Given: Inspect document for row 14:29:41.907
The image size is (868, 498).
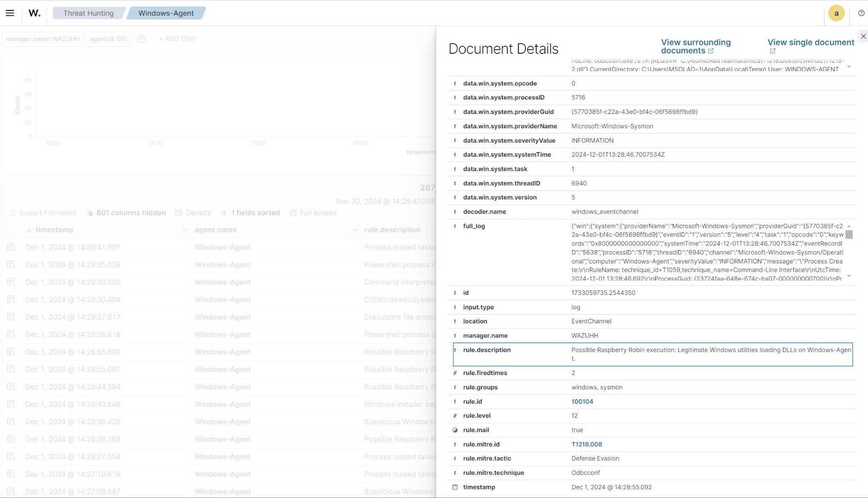Looking at the screenshot, I should pyautogui.click(x=11, y=247).
